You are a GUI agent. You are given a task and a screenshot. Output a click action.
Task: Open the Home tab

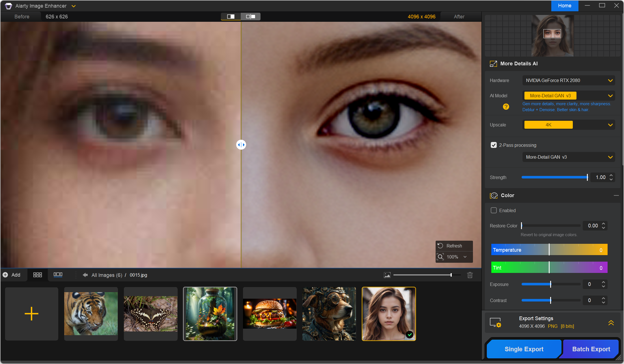[565, 6]
